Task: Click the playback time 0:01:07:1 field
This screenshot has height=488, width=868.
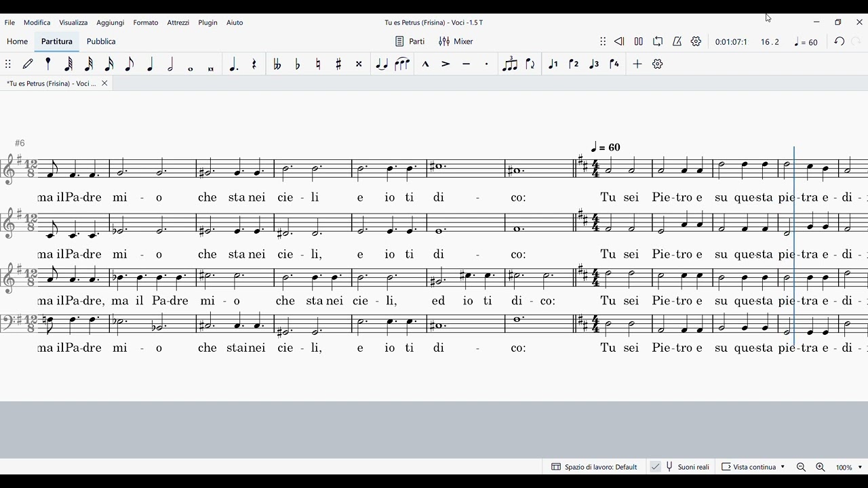Action: click(731, 42)
